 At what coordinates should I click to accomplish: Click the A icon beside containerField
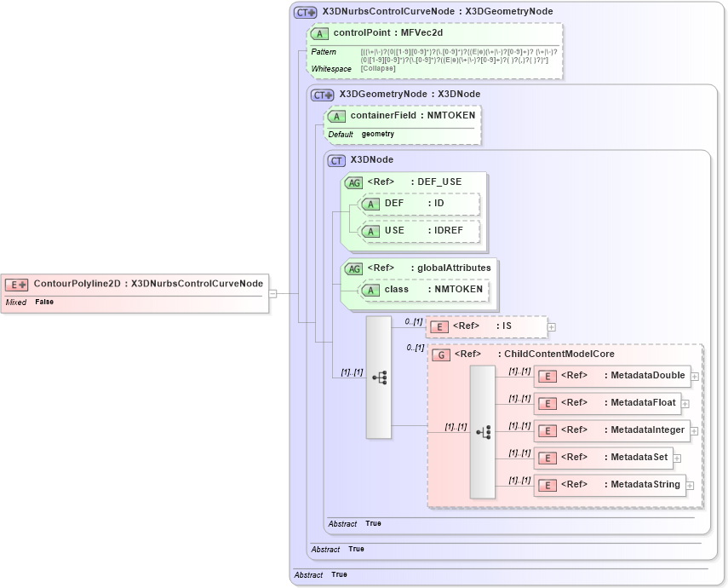point(336,116)
